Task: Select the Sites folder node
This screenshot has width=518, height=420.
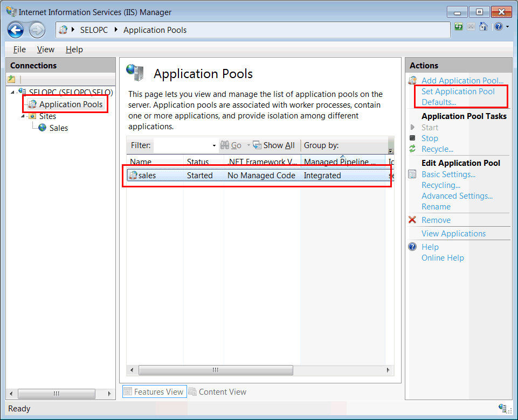Action: click(47, 116)
